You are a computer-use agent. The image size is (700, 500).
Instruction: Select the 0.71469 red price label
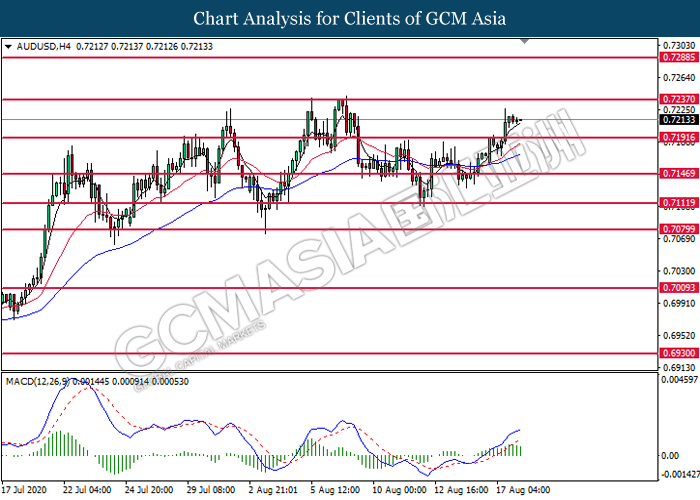[x=679, y=173]
